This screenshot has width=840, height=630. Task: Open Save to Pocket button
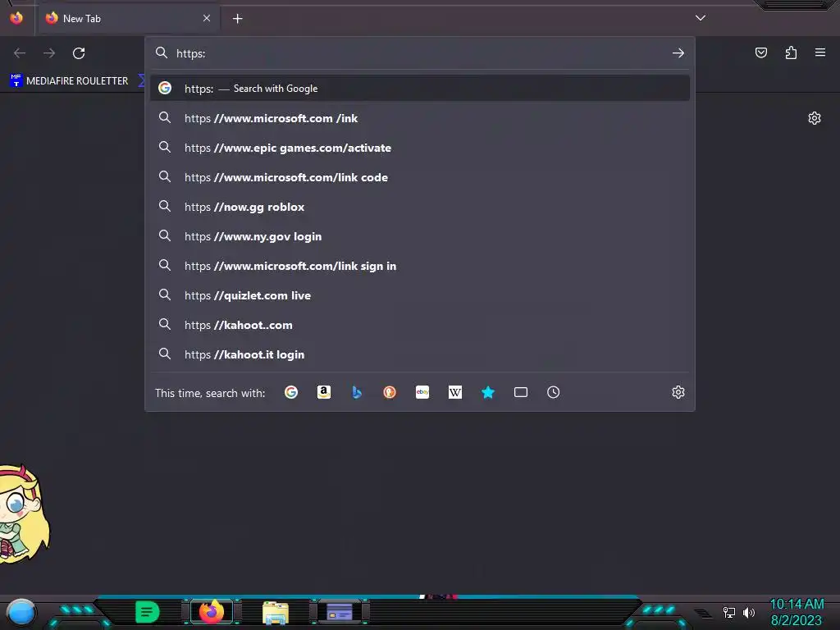[760, 52]
